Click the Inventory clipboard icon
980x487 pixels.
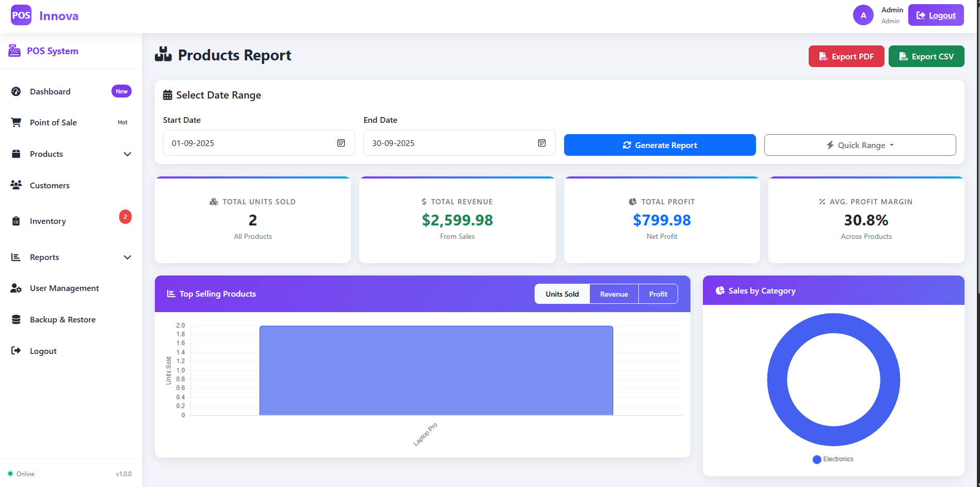coord(16,221)
